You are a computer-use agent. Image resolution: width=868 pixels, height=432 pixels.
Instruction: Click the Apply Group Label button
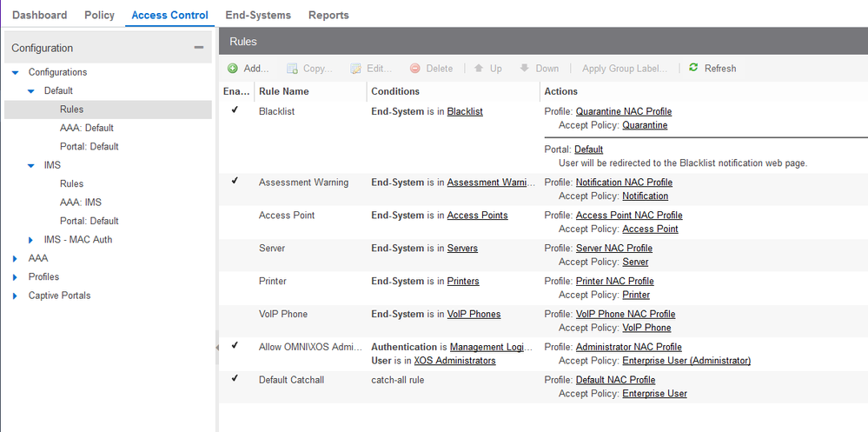tap(625, 69)
